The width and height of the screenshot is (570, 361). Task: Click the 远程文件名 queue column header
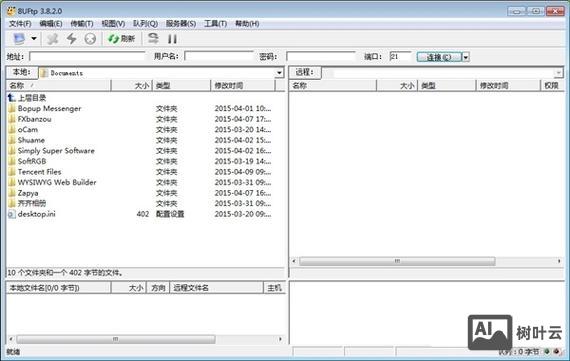tap(217, 288)
